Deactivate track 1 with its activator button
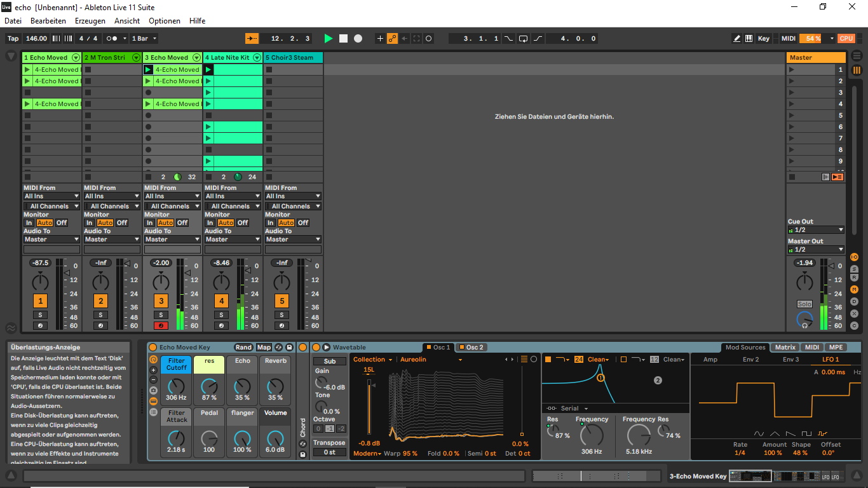This screenshot has height=488, width=868. click(40, 301)
